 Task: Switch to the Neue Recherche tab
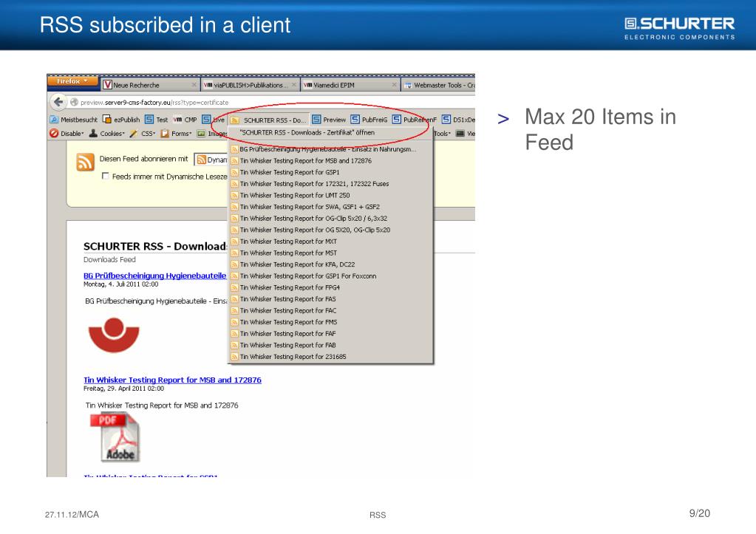[151, 85]
